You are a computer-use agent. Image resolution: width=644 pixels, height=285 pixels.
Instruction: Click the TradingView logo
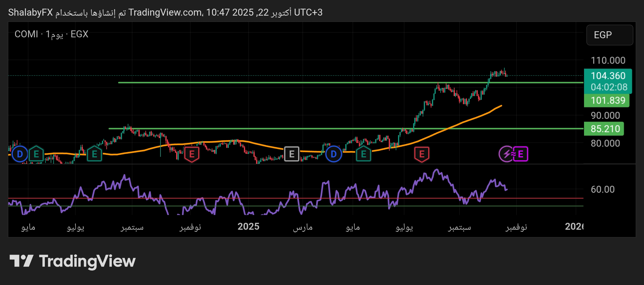[x=72, y=261]
